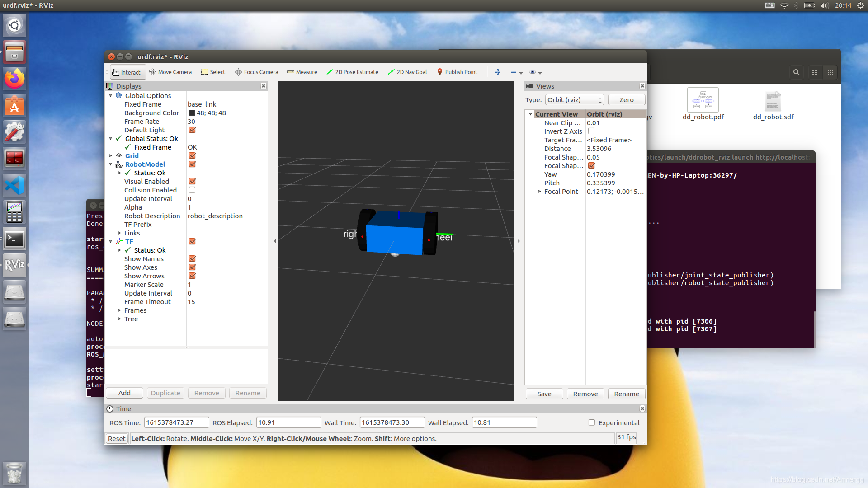Screen dimensions: 868x488
Task: Click the Add display button
Action: point(124,393)
